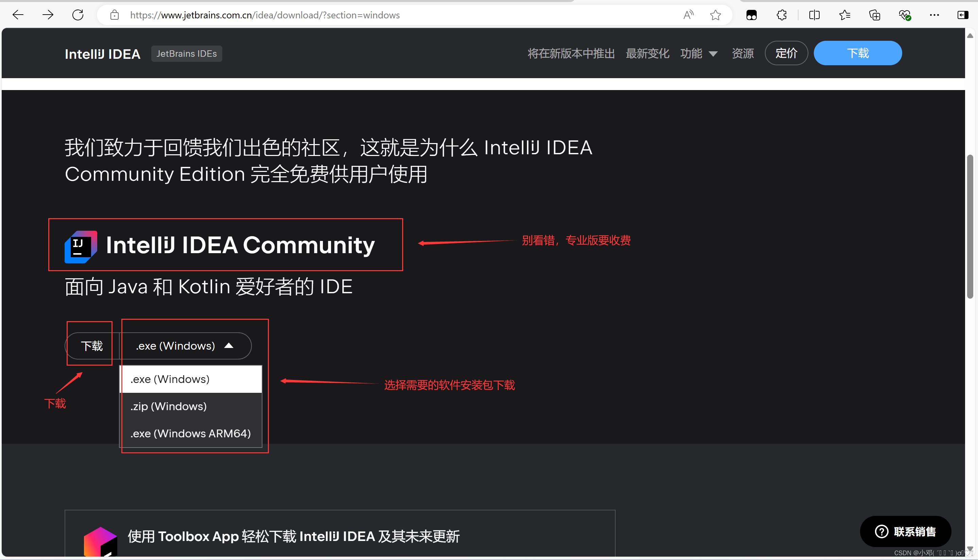Click 面向 Java 和 Kotlin 爱好者的 IDE text

pyautogui.click(x=208, y=286)
